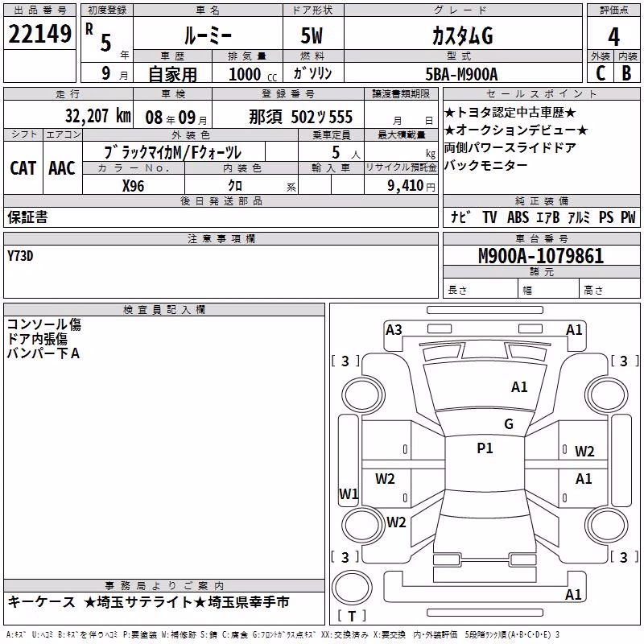Select the recycle deposit 9,410円

tap(411, 186)
